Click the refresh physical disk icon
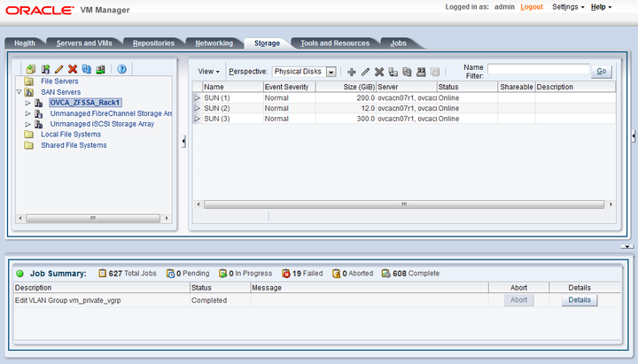The height and width of the screenshot is (364, 638). (x=407, y=72)
